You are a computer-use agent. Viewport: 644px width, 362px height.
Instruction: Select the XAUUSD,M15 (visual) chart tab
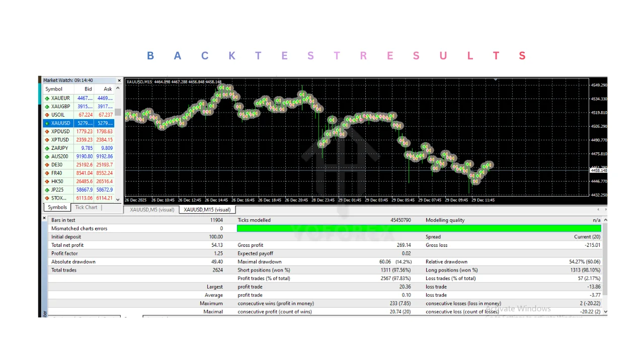(207, 210)
